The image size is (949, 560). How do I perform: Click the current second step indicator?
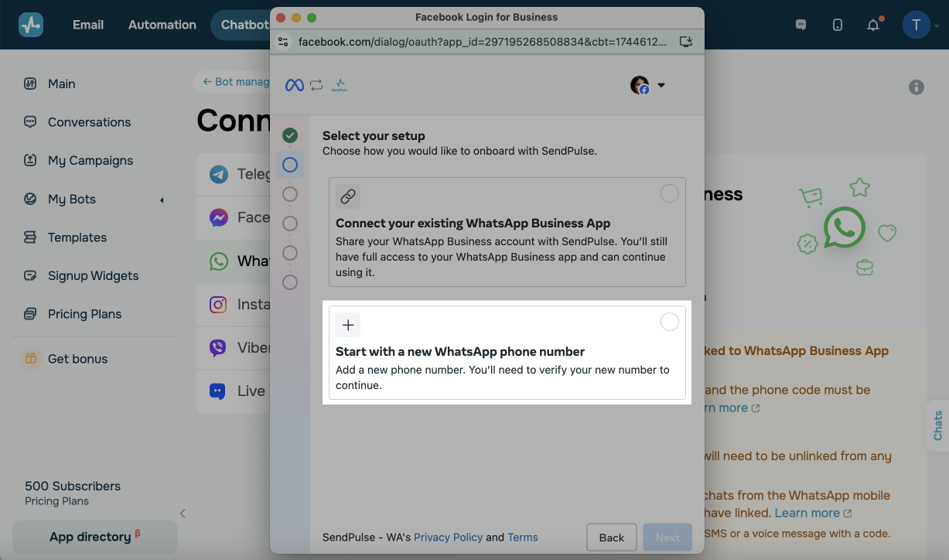(x=290, y=165)
